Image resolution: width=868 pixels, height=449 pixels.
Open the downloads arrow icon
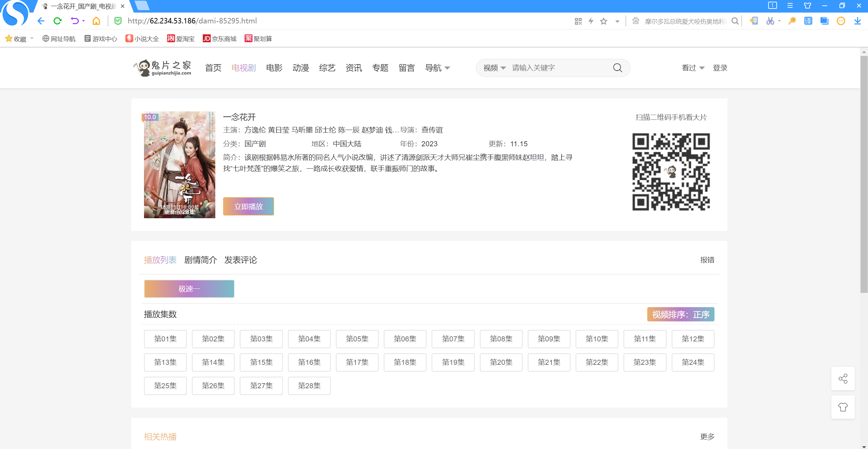(x=857, y=21)
